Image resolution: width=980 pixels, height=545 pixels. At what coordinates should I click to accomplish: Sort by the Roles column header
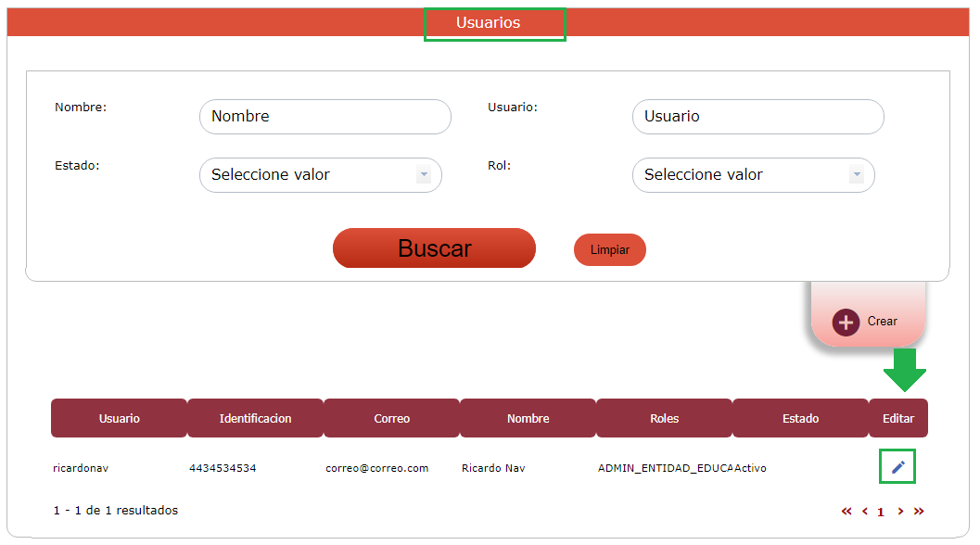click(x=664, y=419)
